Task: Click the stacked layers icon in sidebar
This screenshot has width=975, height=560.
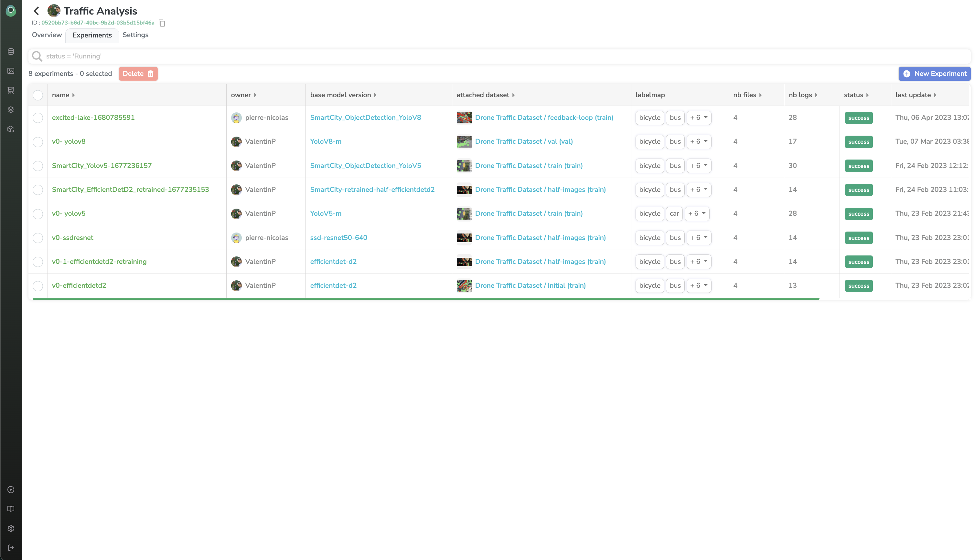Action: click(11, 109)
